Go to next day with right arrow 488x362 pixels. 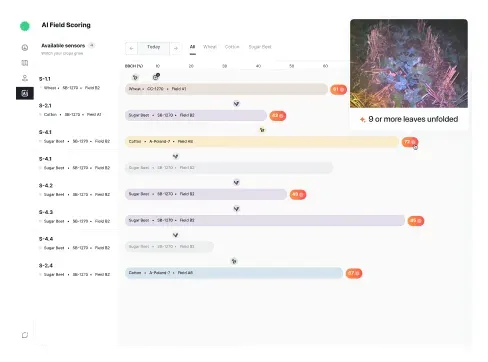(176, 48)
